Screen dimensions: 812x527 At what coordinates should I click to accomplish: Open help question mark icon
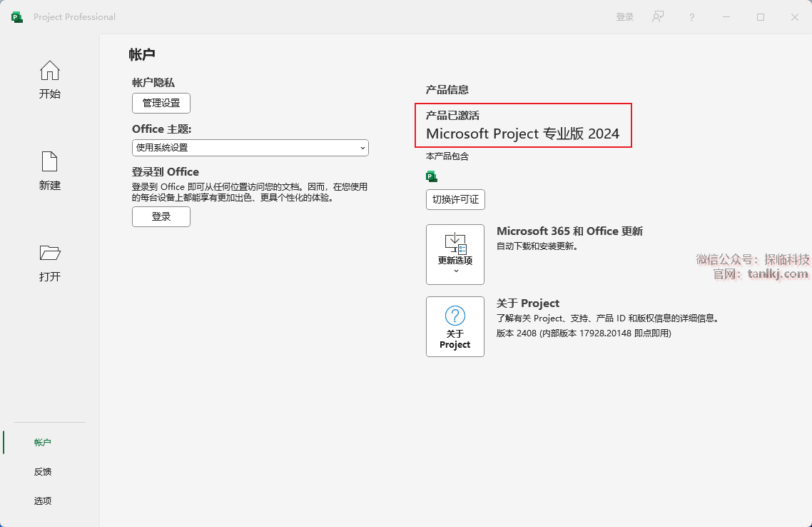[692, 17]
